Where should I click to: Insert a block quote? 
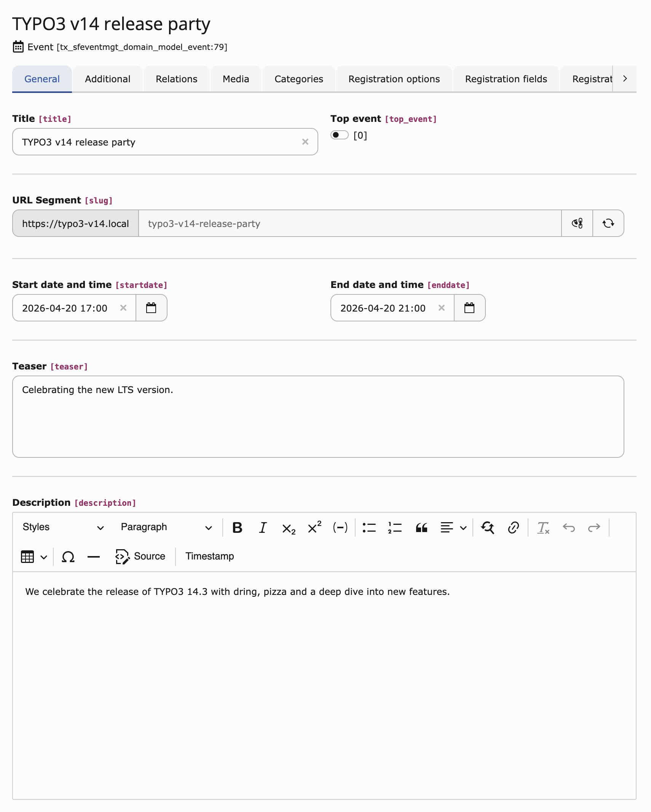[x=421, y=527]
